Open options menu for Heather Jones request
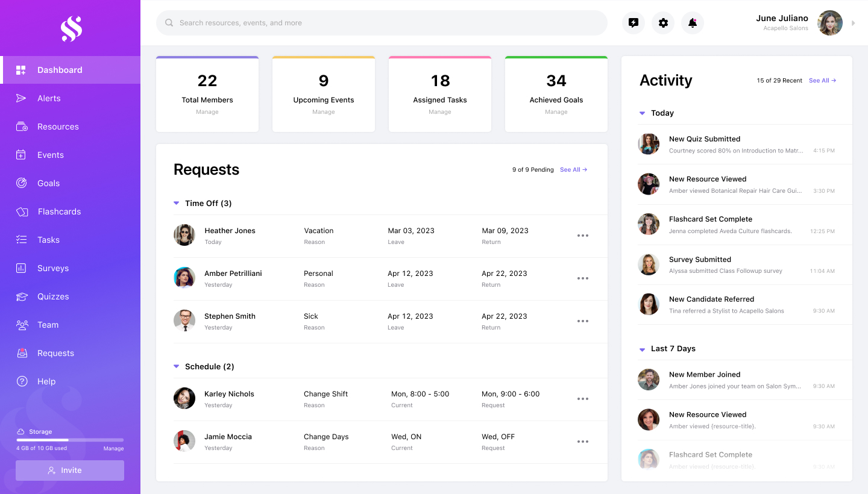 coord(582,236)
